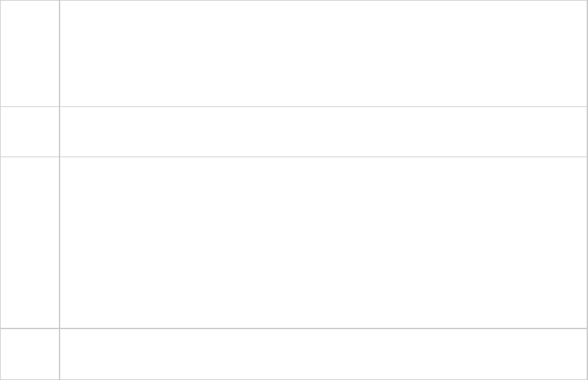Click the border between first and second narrow cells
Screen dimensions: 588x380
29,106
